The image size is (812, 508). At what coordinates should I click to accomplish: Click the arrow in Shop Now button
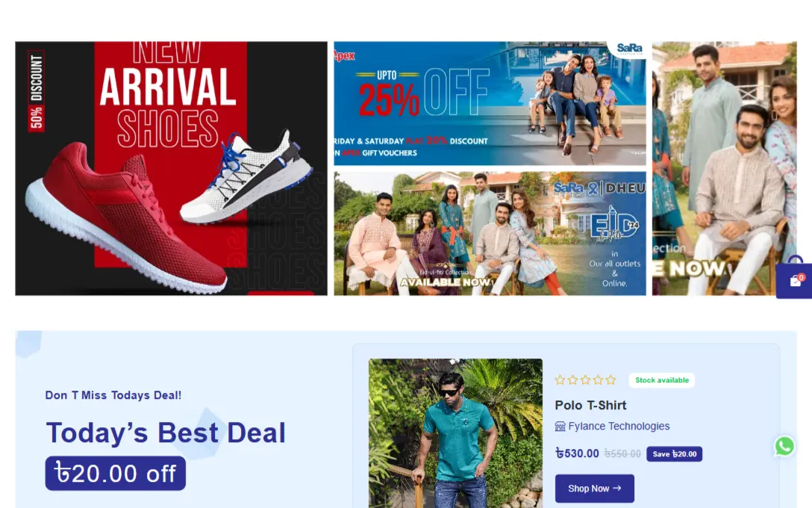click(616, 489)
